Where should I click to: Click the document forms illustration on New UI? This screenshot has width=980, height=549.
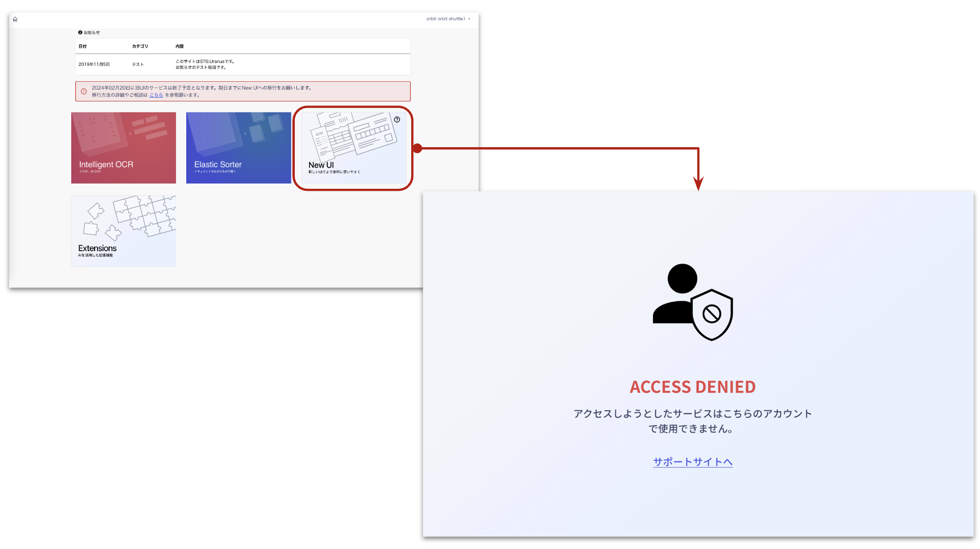click(x=353, y=134)
